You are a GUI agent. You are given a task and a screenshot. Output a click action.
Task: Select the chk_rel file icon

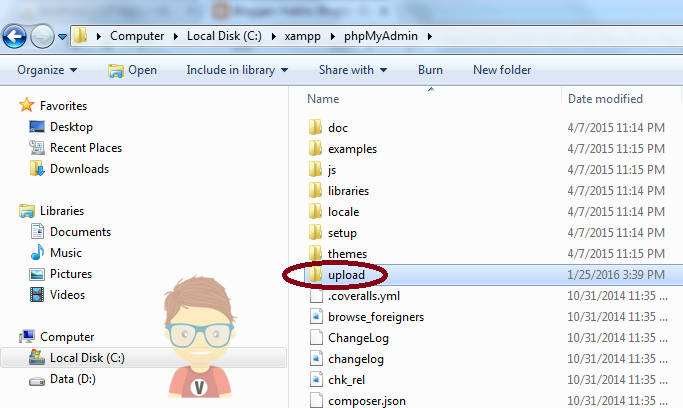pyautogui.click(x=316, y=379)
